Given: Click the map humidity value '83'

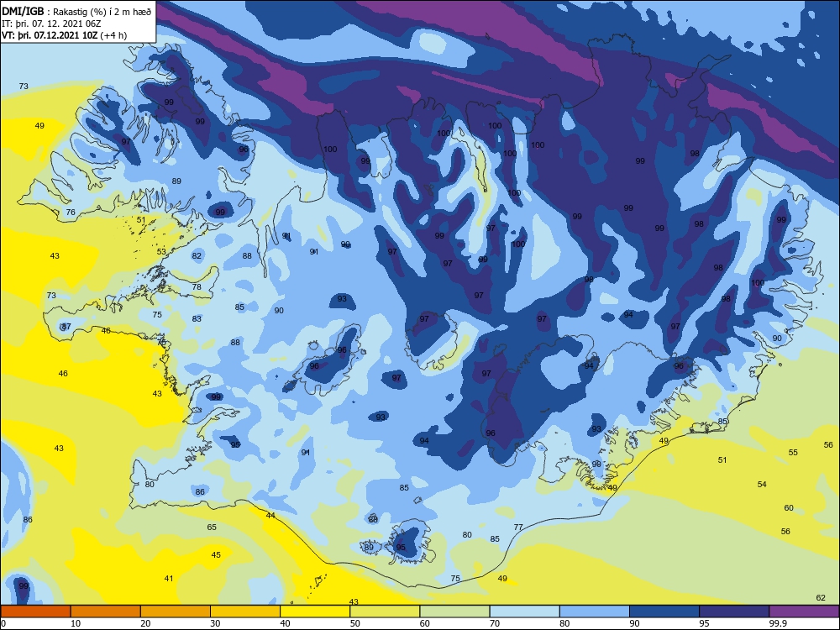Looking at the screenshot, I should pyautogui.click(x=197, y=318).
